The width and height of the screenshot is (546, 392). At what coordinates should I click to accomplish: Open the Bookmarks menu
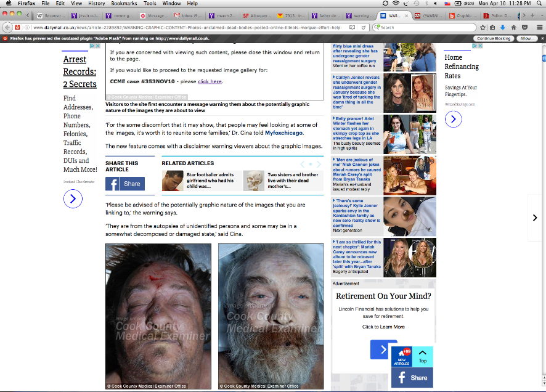[124, 4]
